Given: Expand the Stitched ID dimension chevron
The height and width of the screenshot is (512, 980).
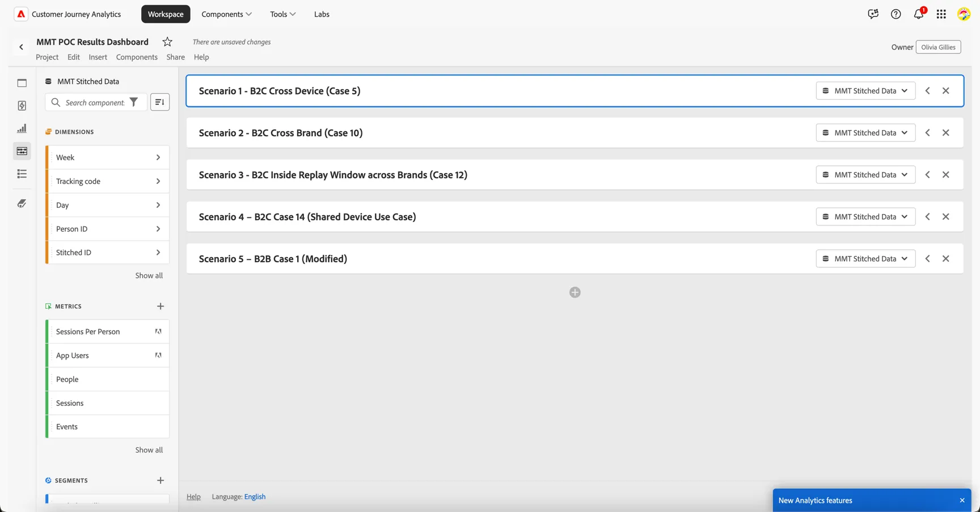Looking at the screenshot, I should pos(158,253).
